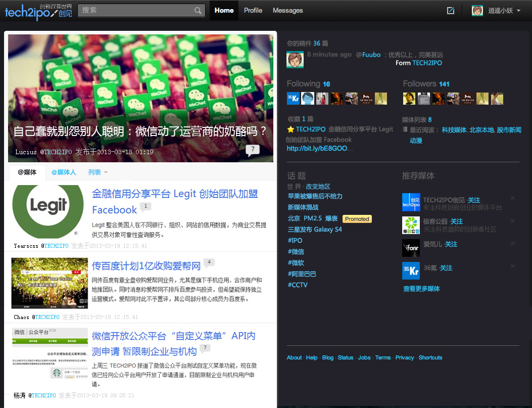The width and height of the screenshot is (532, 408).
Task: Click the ifanr 爱范儿 logo
Action: (411, 248)
